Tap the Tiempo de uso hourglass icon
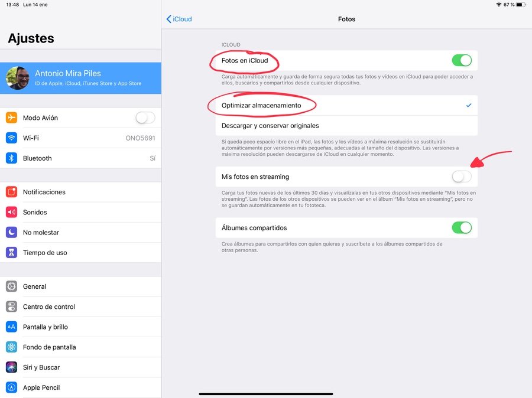 point(11,253)
